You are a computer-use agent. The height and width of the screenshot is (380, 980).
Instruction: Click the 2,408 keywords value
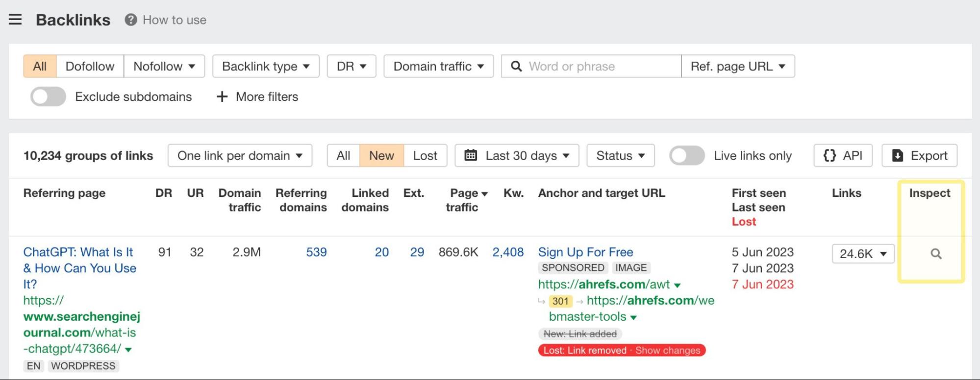(508, 252)
